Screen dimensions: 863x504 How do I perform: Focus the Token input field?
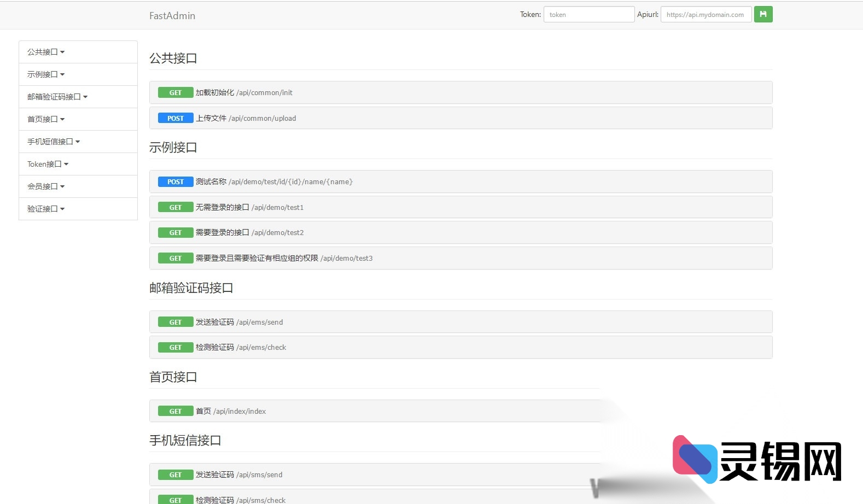click(x=588, y=15)
